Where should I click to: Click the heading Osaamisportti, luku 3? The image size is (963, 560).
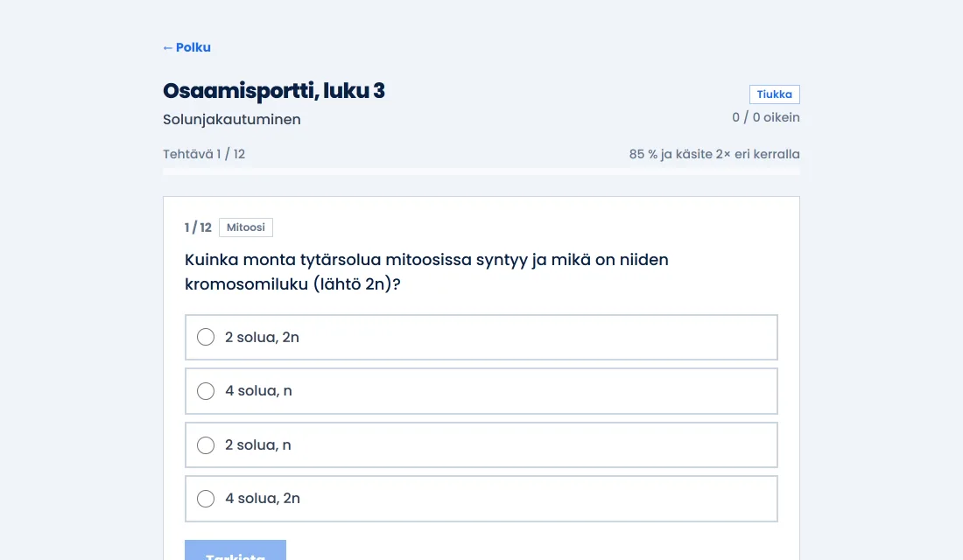pyautogui.click(x=274, y=91)
